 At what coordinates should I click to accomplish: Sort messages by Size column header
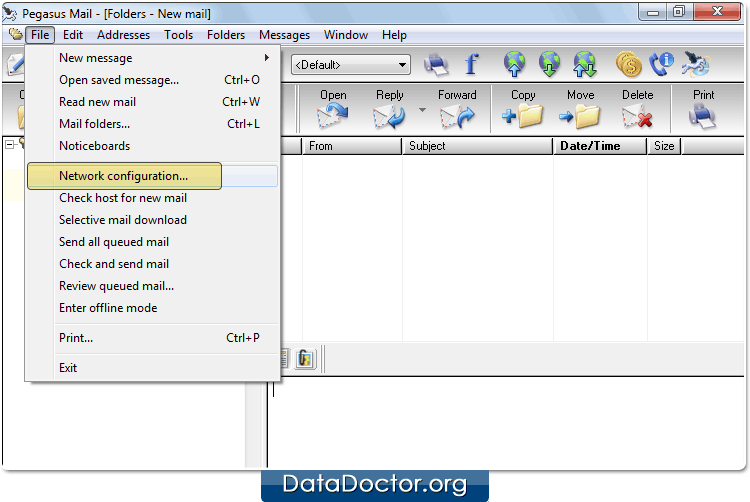click(x=664, y=146)
